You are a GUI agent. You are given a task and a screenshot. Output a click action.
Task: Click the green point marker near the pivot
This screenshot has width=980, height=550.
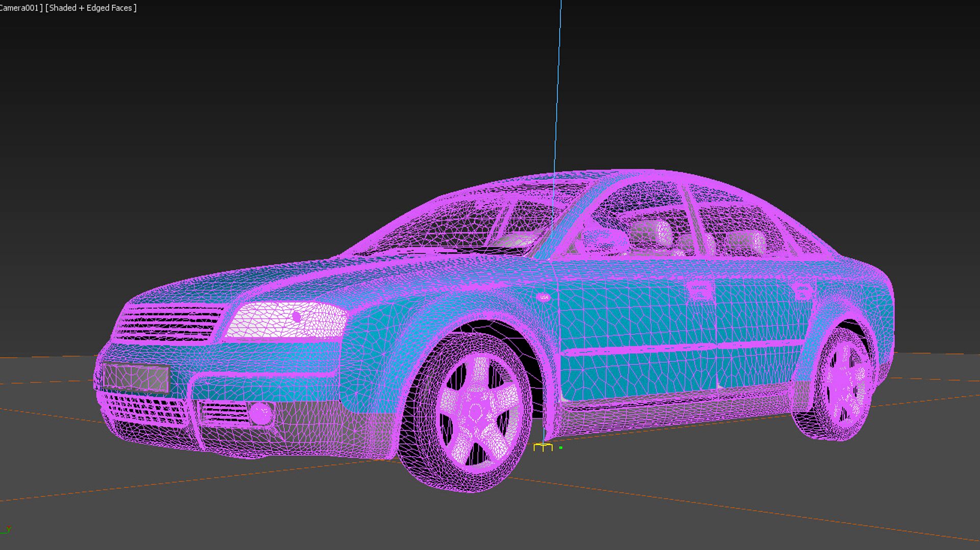[561, 448]
